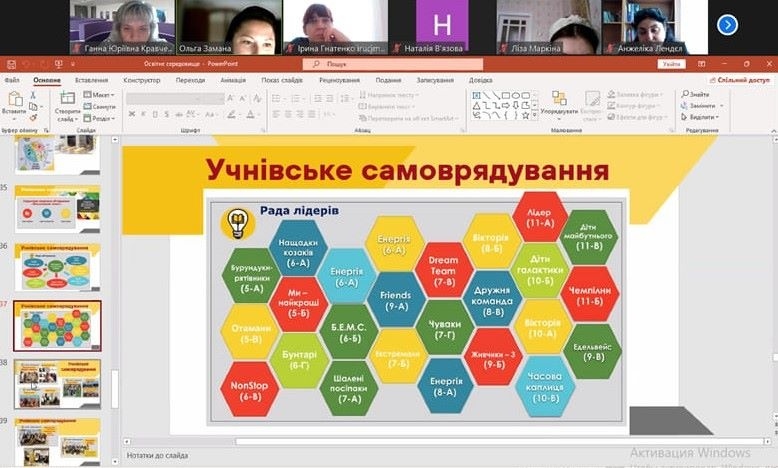Switch to the Анімація tab
The image size is (778, 468).
233,80
